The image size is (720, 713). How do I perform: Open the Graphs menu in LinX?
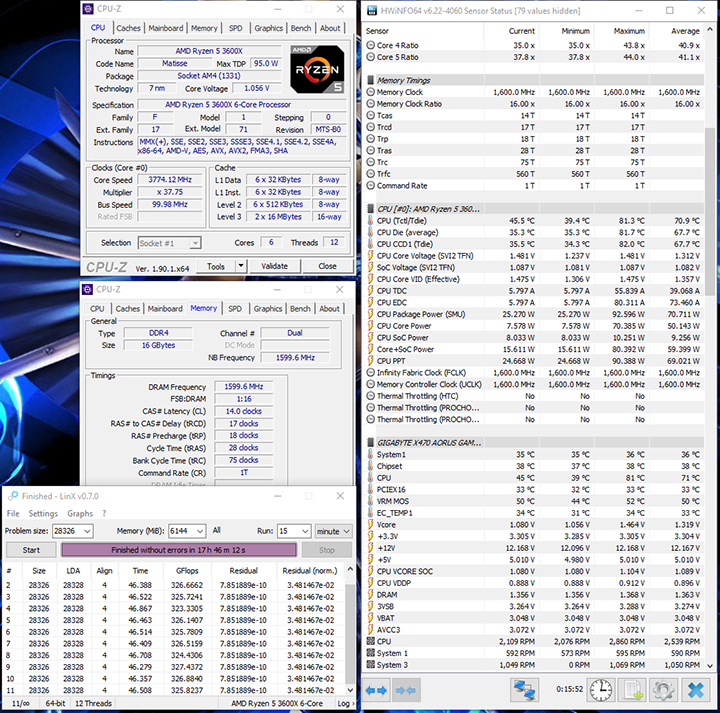79,514
